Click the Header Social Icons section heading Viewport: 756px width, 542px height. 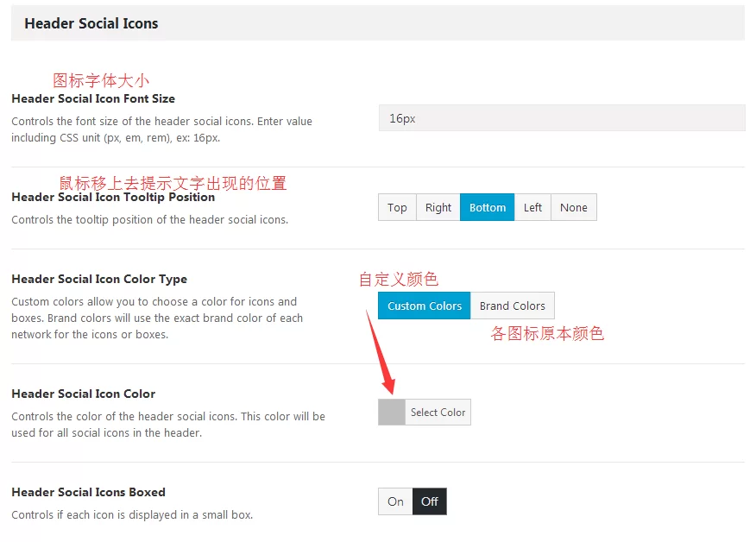[x=91, y=23]
